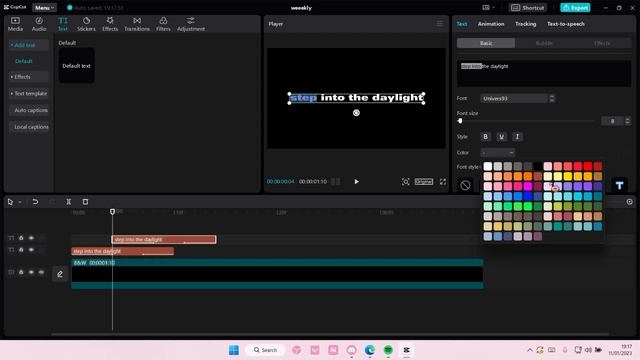Click the player snapshot focus icon
The image size is (640, 360).
(x=405, y=182)
